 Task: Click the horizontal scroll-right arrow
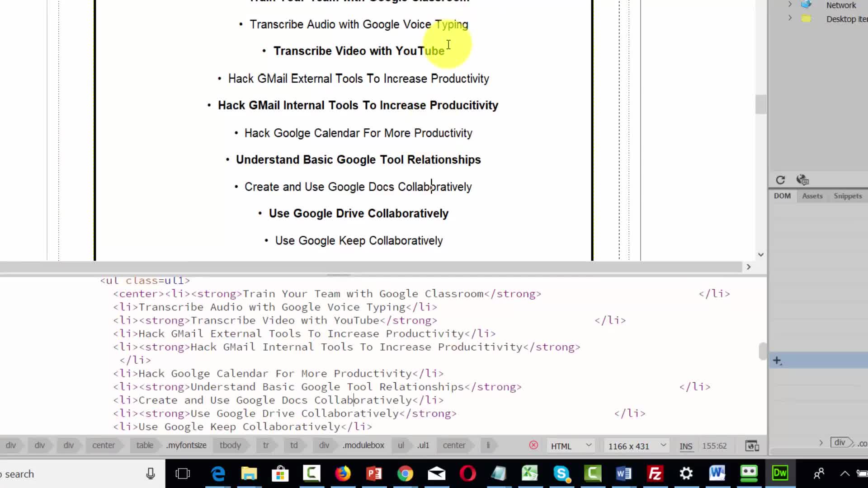click(748, 267)
